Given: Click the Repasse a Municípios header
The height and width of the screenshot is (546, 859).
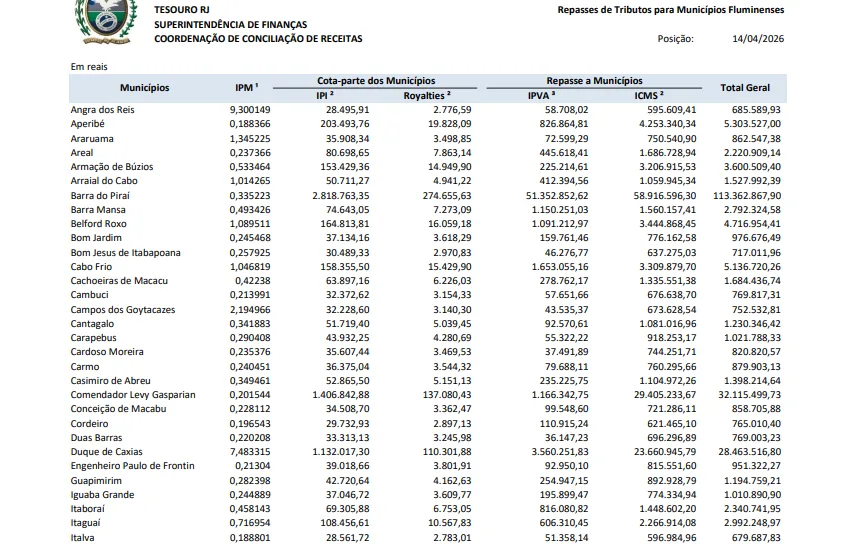Looking at the screenshot, I should click(594, 80).
